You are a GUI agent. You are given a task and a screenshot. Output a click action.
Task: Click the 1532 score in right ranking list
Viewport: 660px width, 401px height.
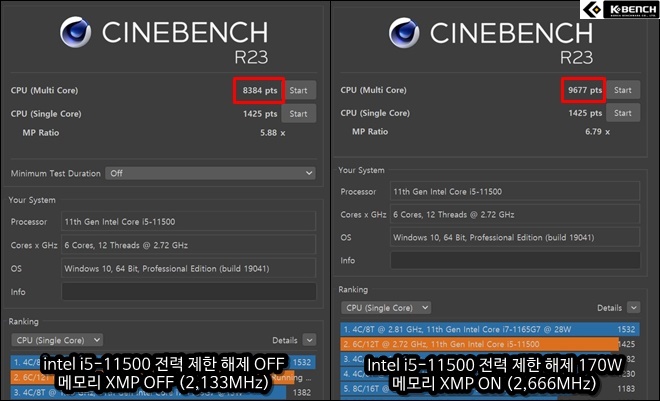click(626, 329)
